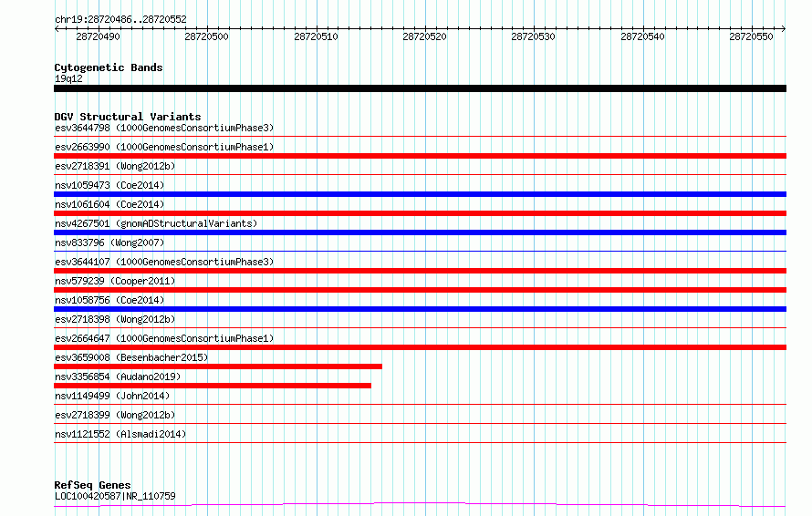Click the blue bar under nsv1058756
Image resolution: width=812 pixels, height=516 pixels.
pyautogui.click(x=420, y=309)
